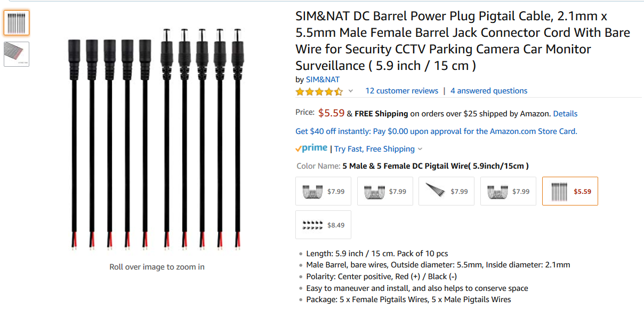
Task: Select the leftmost $7.99 variant swatch
Action: (324, 191)
